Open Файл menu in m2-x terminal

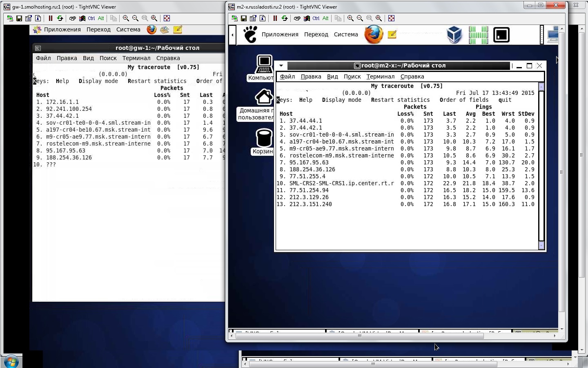[287, 76]
